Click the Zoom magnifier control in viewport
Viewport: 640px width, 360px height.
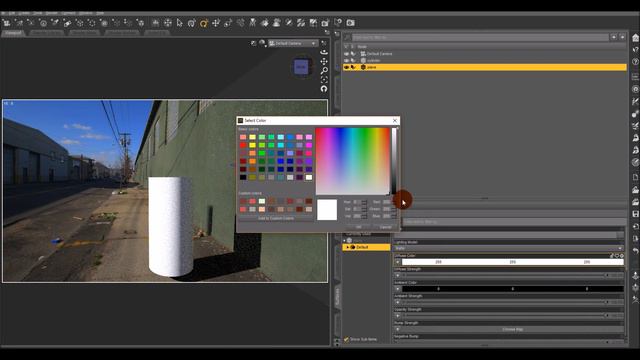point(324,70)
